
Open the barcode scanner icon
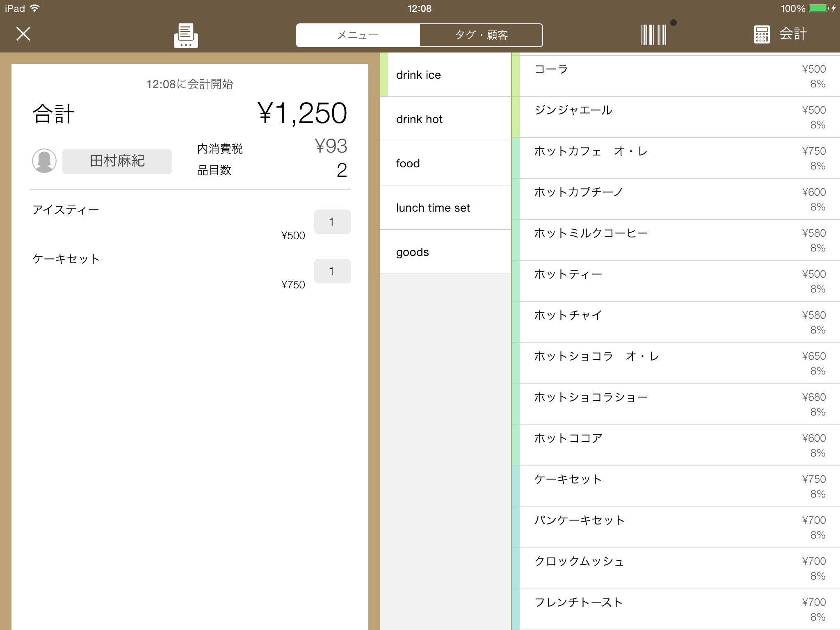pos(654,34)
